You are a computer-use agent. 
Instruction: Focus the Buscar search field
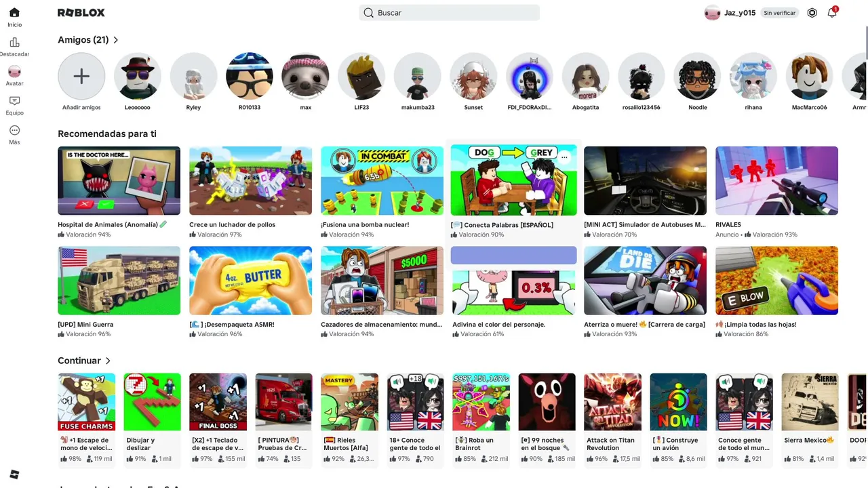[449, 13]
